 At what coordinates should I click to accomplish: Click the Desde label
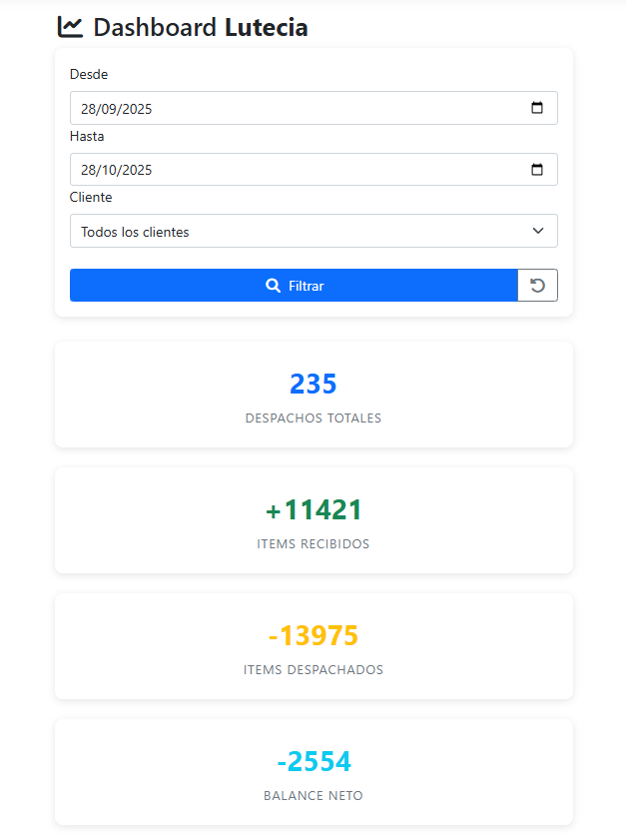tap(89, 74)
